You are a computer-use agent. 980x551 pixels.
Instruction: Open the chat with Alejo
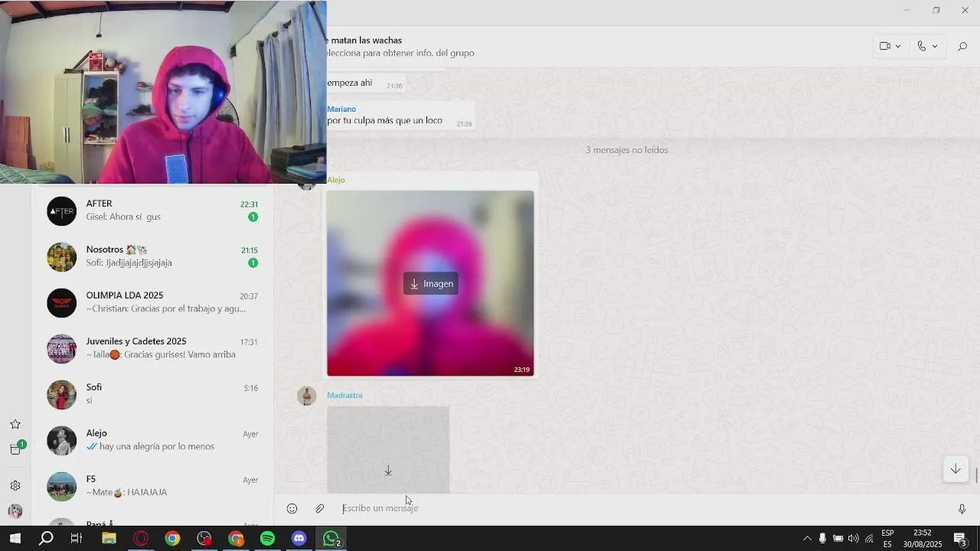tap(152, 440)
